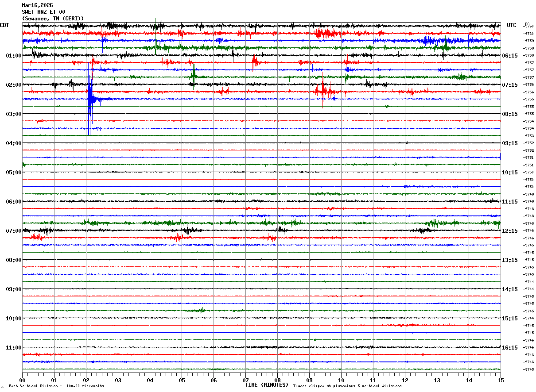Click the CDT timezone header
Viewport: 536px width, 392px height.
(5, 25)
